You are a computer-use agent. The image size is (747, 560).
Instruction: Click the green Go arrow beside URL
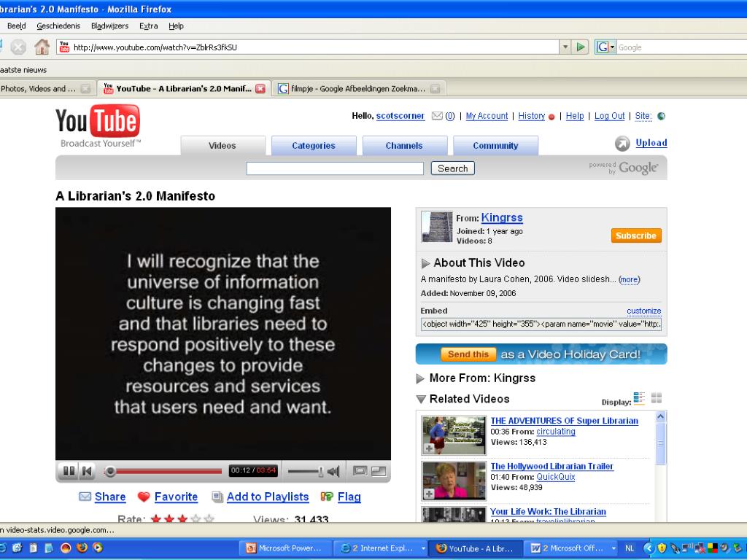click(580, 47)
